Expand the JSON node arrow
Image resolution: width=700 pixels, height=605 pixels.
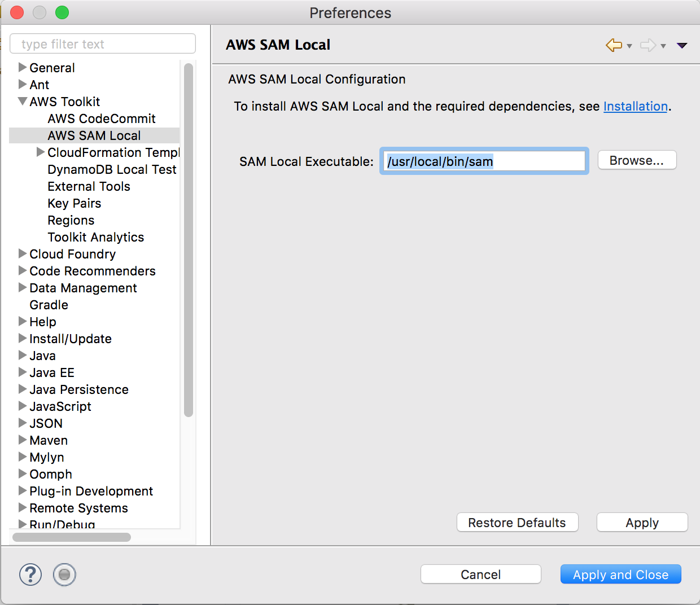(23, 423)
